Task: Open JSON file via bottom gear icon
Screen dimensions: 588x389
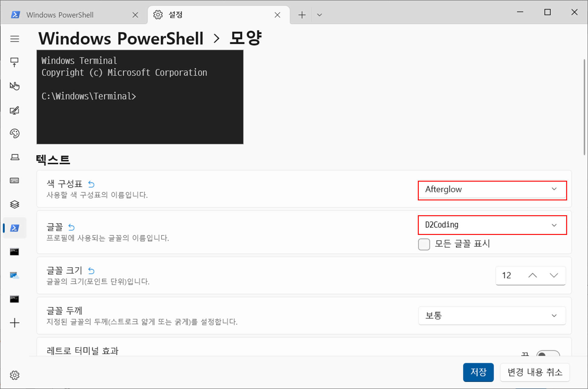Action: click(15, 375)
